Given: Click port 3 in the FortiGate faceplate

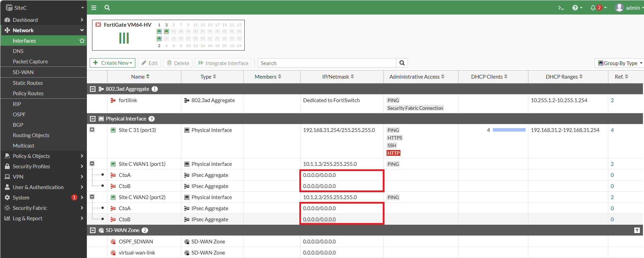Looking at the screenshot, I should 166,32.
